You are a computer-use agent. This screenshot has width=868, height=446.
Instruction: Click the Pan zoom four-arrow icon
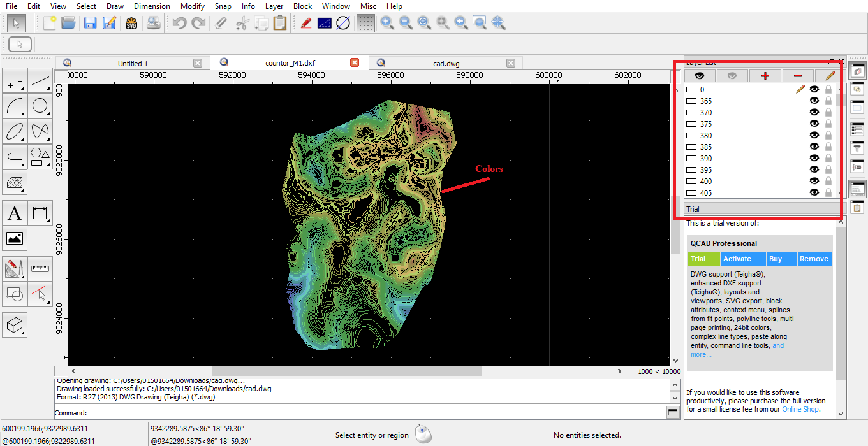(x=499, y=24)
